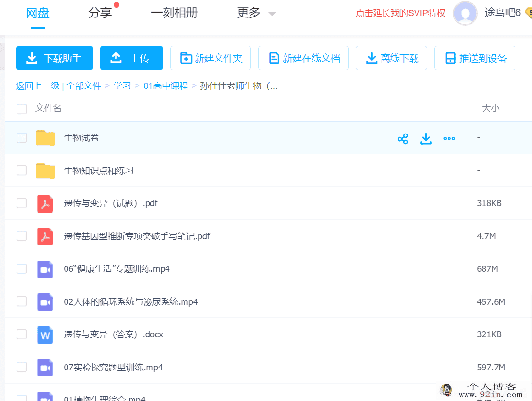Click the 点击延长我的SVIP特权 link
Viewport: 532px width, 401px height.
400,13
